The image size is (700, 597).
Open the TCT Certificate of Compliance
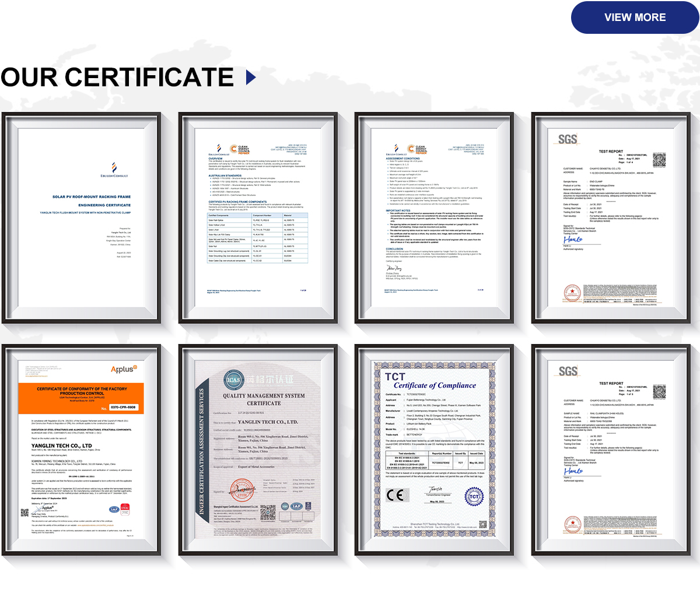(435, 449)
